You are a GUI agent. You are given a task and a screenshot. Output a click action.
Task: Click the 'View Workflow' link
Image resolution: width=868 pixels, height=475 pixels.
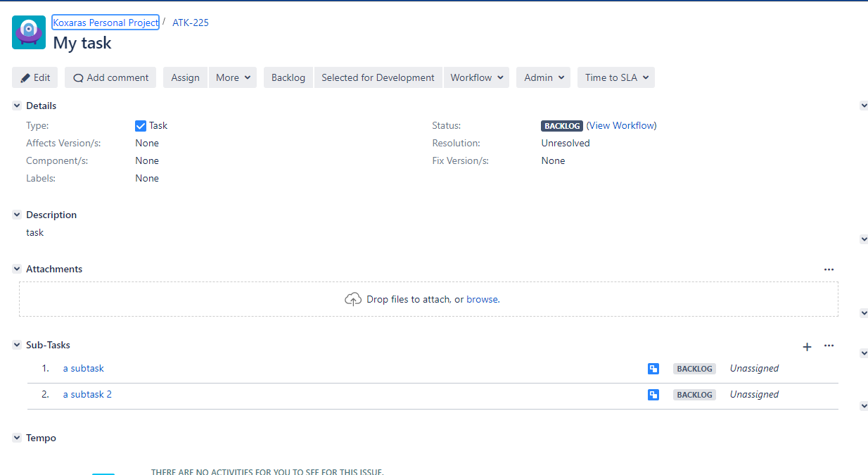coord(622,125)
